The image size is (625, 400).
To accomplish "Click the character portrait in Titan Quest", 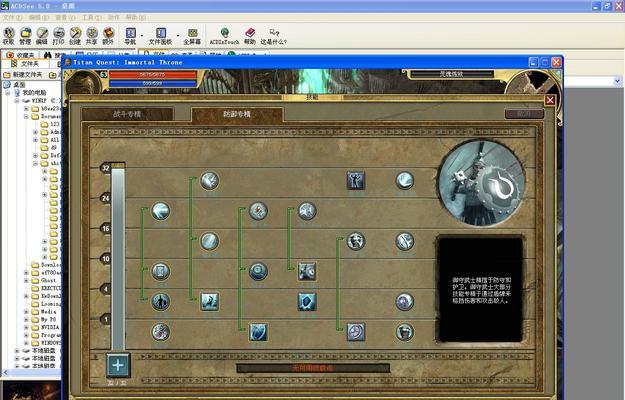I will tap(85, 82).
